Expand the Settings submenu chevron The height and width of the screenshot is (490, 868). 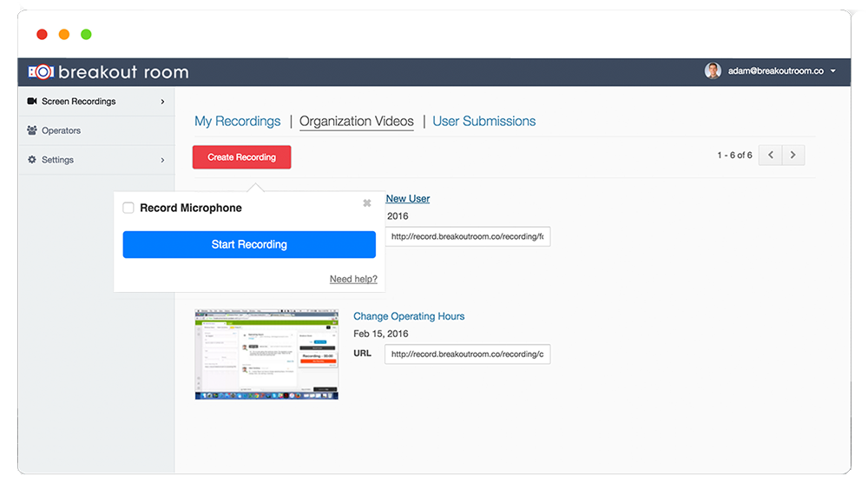tap(162, 160)
